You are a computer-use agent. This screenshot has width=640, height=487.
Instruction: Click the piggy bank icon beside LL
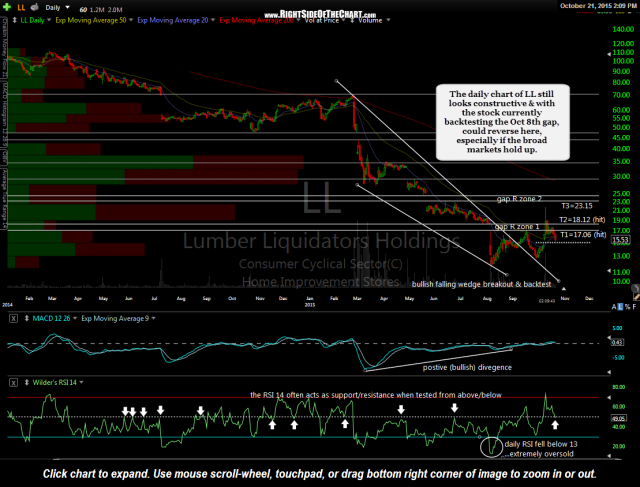tap(35, 7)
